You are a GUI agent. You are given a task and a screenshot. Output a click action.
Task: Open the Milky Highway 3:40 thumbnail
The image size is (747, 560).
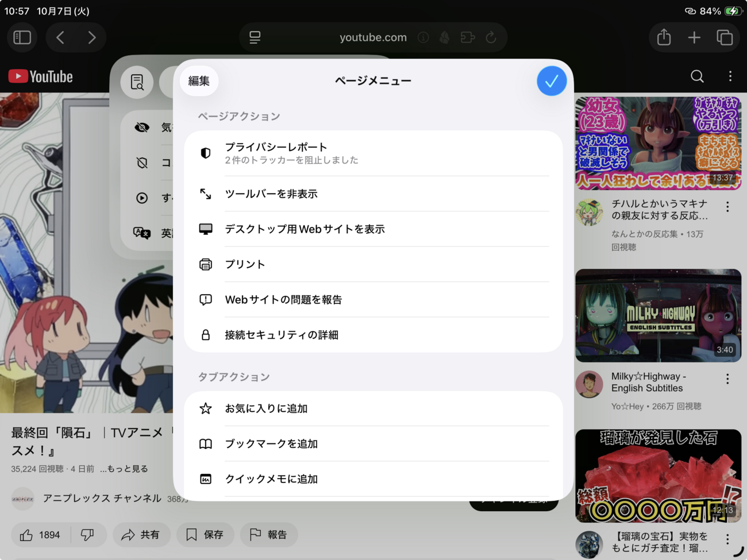pos(658,315)
